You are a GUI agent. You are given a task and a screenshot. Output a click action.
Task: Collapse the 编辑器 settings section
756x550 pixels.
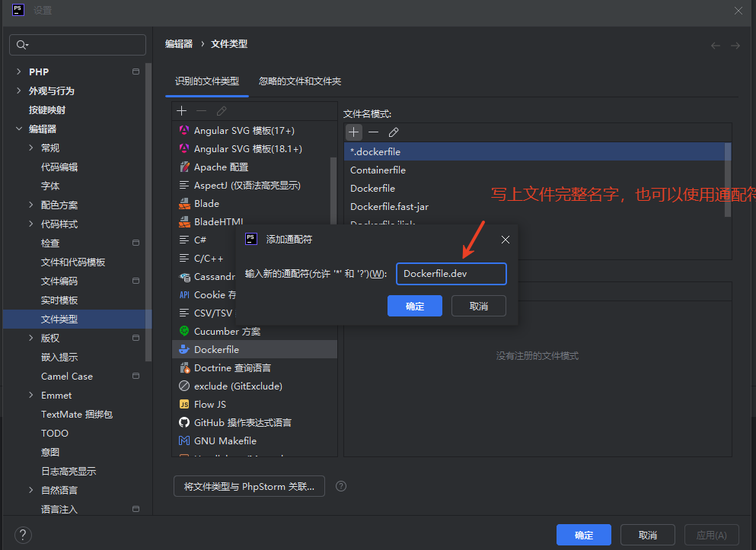pos(18,129)
